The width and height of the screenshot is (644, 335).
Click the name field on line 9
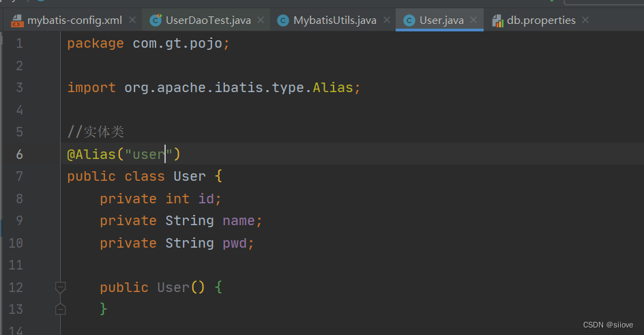pyautogui.click(x=239, y=221)
